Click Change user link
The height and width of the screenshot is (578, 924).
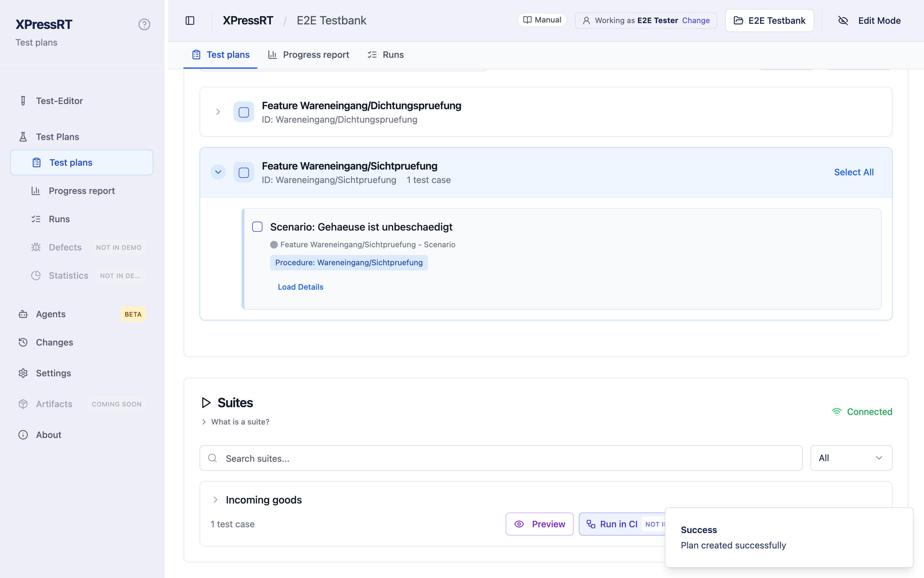[696, 21]
